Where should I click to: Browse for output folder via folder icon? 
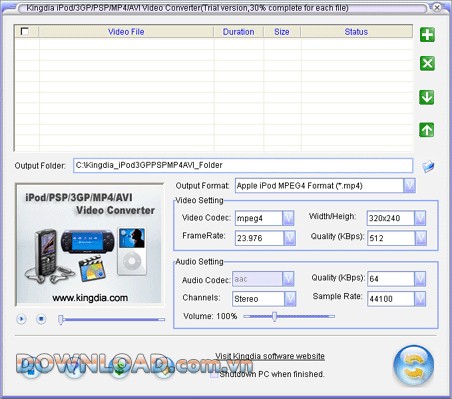428,166
